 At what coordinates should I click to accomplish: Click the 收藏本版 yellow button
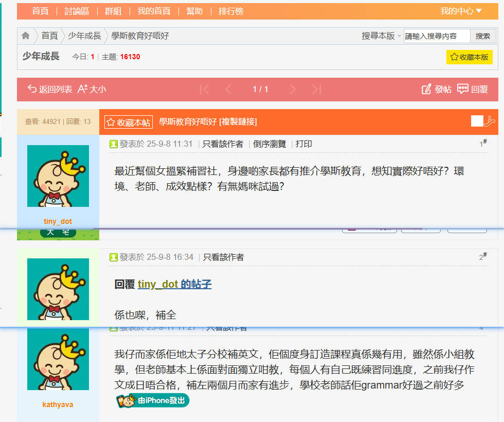click(x=469, y=57)
